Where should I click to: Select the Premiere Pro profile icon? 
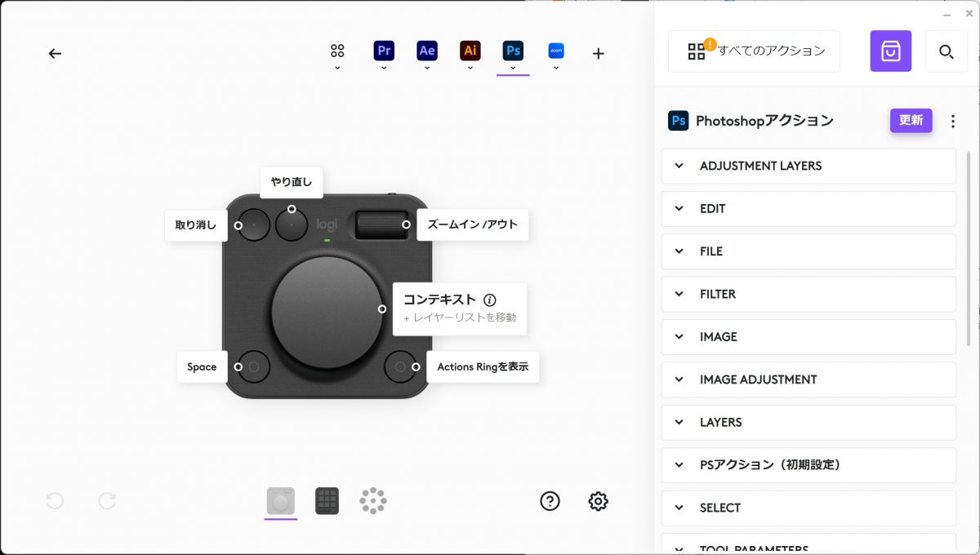click(384, 51)
